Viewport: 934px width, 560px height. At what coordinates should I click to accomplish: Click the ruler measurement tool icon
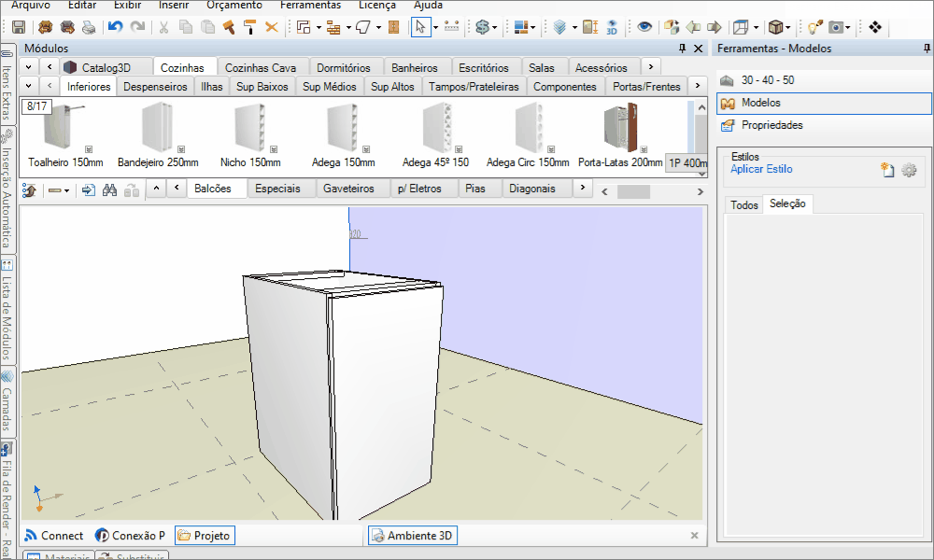pos(452,26)
